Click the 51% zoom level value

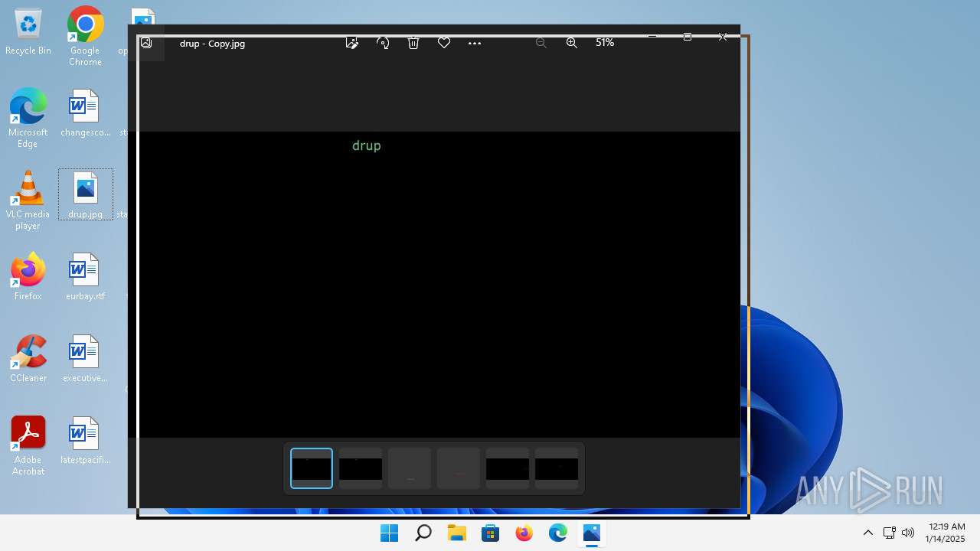(605, 43)
